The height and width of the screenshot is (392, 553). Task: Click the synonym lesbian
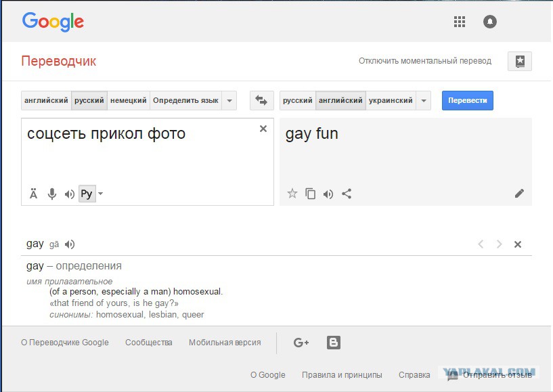pyautogui.click(x=162, y=314)
